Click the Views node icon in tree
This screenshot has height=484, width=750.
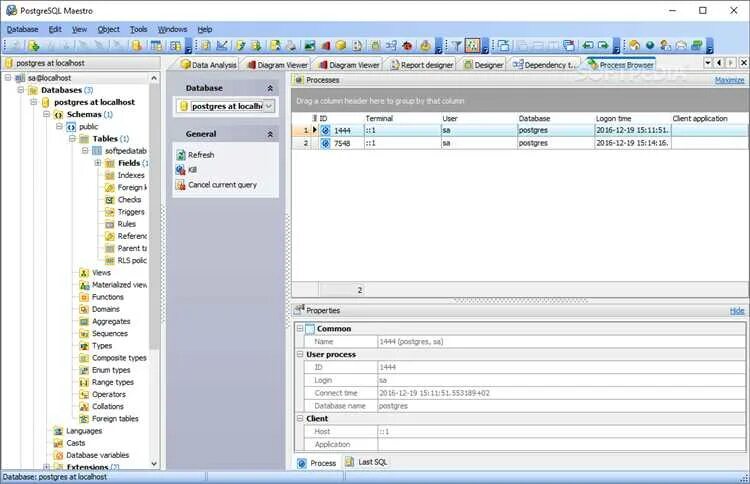click(x=84, y=273)
